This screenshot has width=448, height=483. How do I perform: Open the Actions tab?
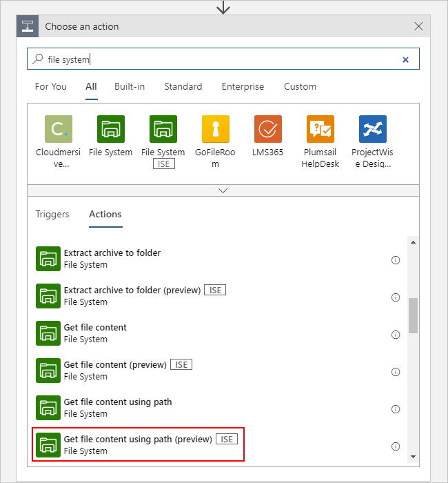tap(105, 215)
